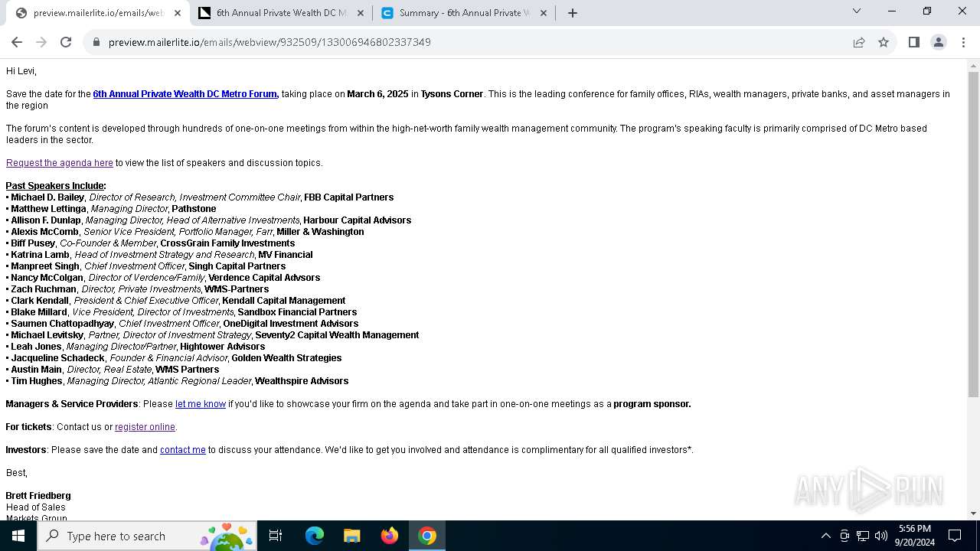The width and height of the screenshot is (980, 551).
Task: Bookmark this page with the star
Action: (x=884, y=42)
